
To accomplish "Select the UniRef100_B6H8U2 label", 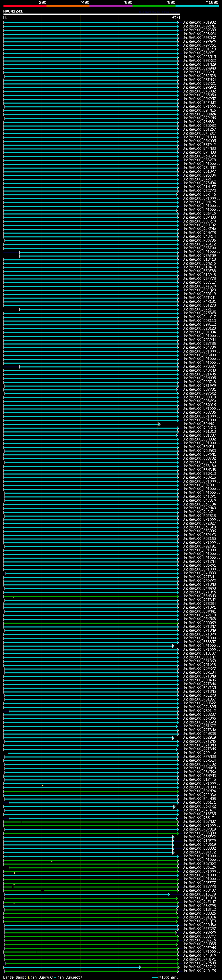I will coord(199,439).
